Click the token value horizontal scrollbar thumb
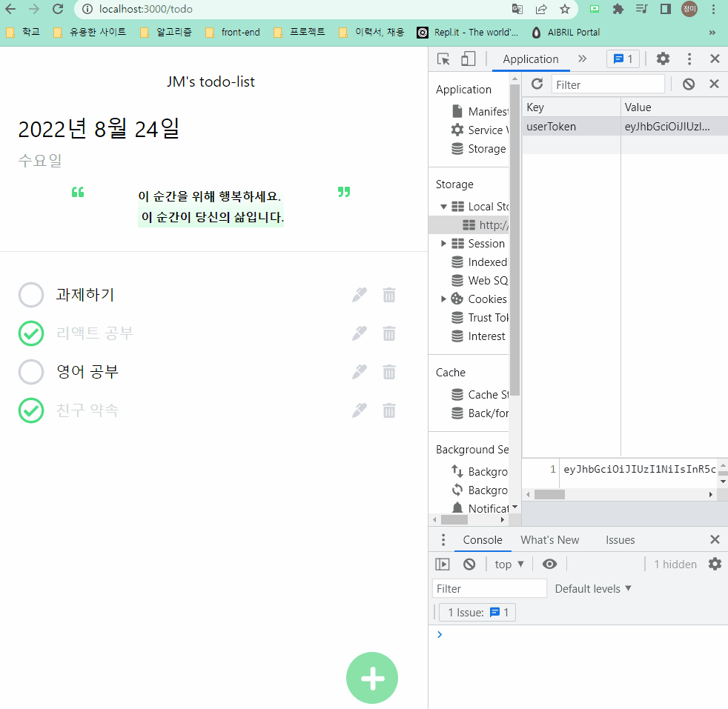 (x=550, y=495)
